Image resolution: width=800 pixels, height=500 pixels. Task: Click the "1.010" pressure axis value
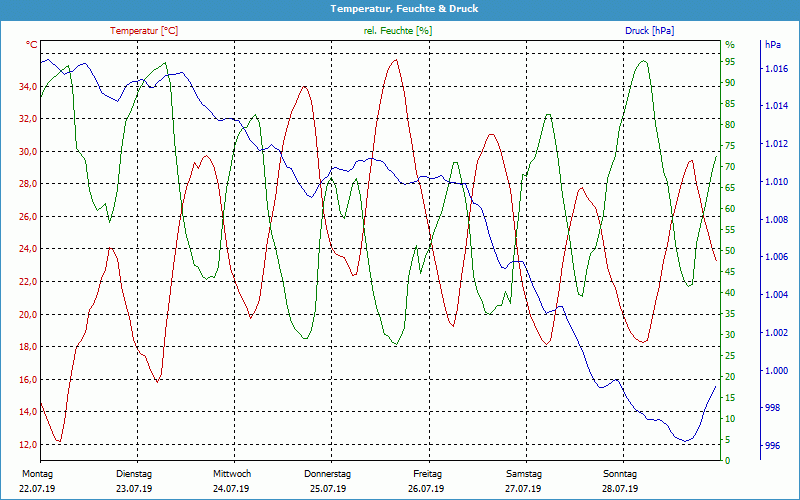pyautogui.click(x=776, y=182)
